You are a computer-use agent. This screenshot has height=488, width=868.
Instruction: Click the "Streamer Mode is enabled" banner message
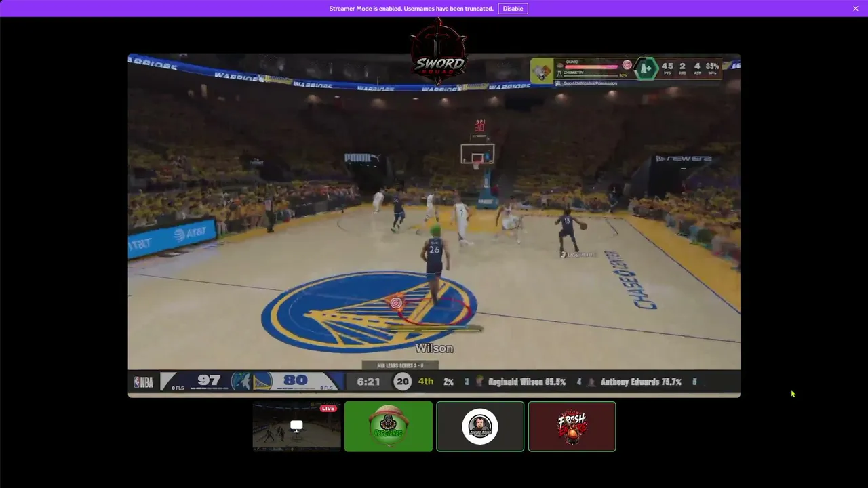pos(411,9)
